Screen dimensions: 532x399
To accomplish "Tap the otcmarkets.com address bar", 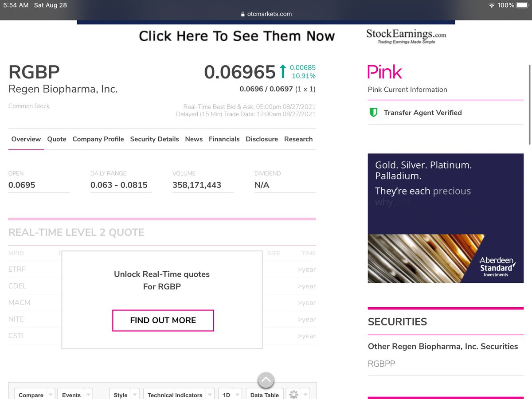I will [x=266, y=14].
